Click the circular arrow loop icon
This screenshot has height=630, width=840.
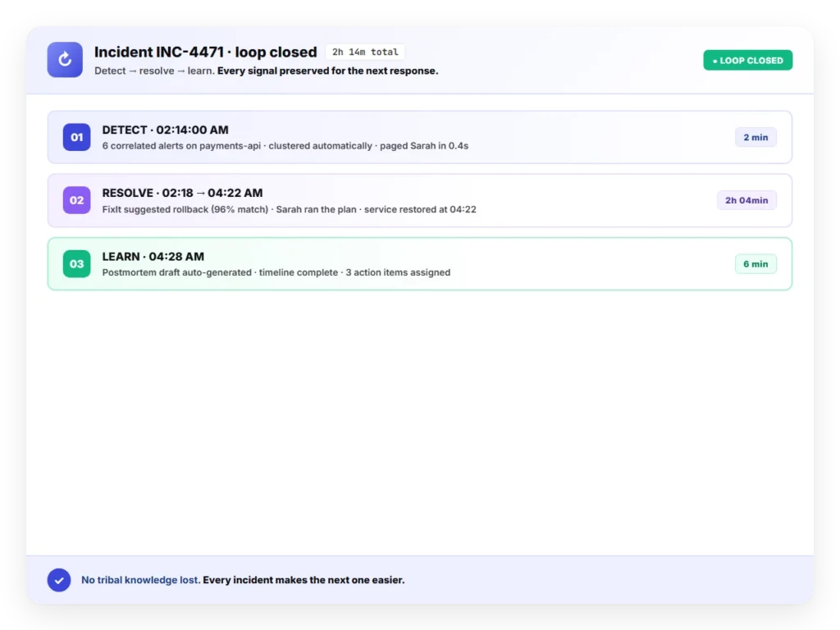(x=65, y=59)
